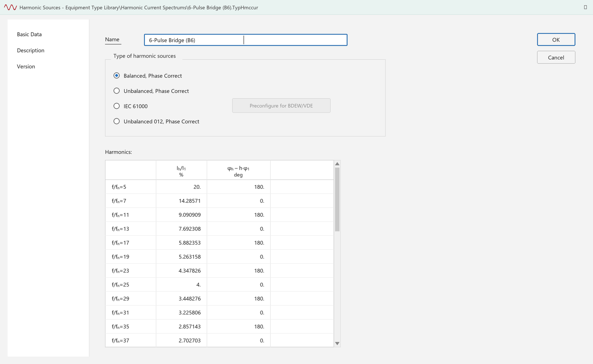Screen dimensions: 593x364
Task: Click the 4. current cell for harmonic 25
Action: pos(181,284)
